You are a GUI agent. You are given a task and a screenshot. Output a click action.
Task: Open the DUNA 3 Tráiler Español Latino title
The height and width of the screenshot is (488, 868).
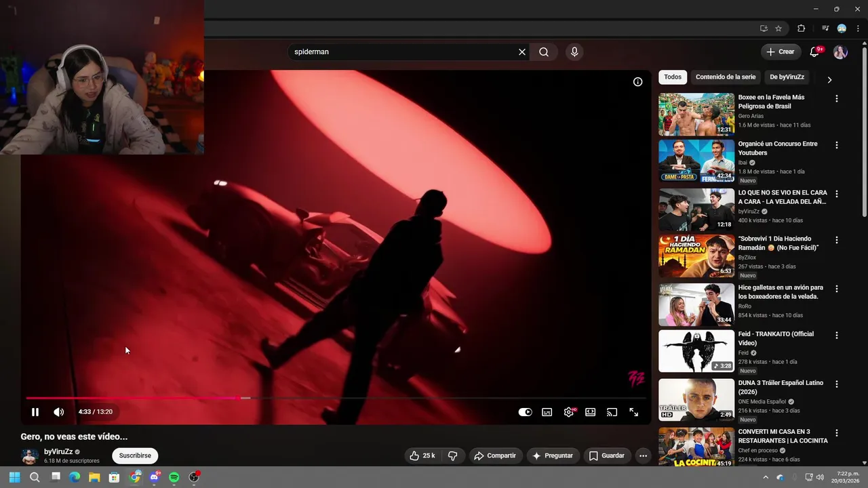[781, 387]
